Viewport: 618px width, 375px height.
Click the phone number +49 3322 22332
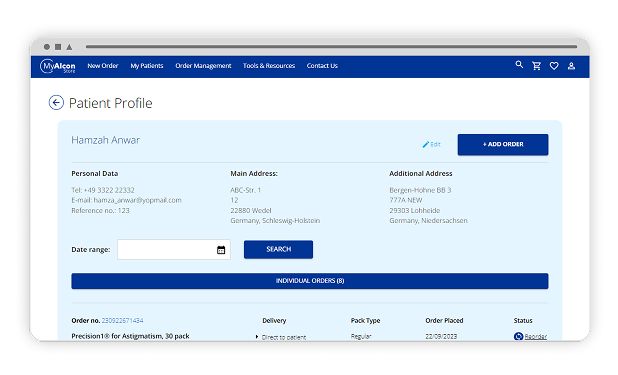pyautogui.click(x=109, y=190)
